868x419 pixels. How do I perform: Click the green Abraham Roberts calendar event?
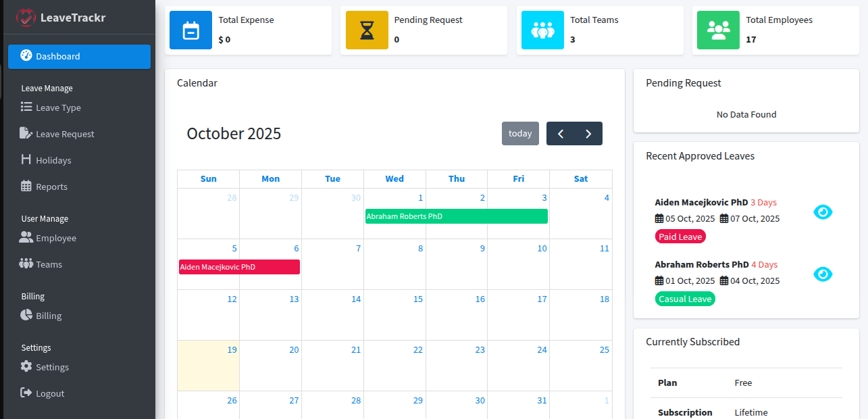pos(456,216)
